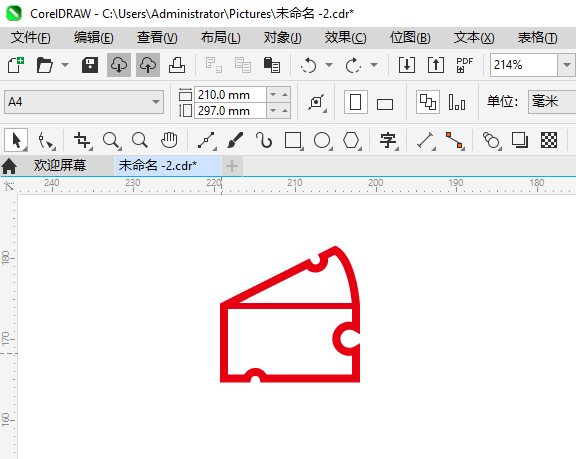Click the page height 297.0 mm field

(230, 111)
